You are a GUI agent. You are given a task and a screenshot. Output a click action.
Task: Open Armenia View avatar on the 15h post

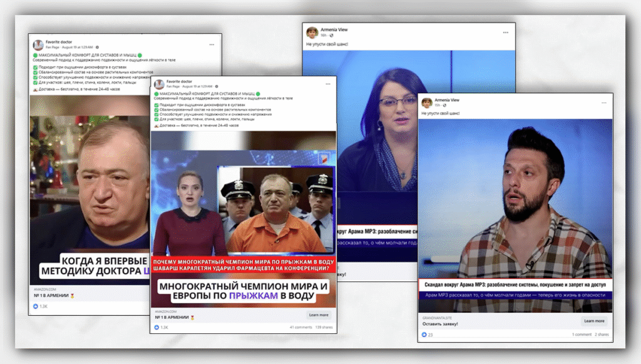[427, 103]
